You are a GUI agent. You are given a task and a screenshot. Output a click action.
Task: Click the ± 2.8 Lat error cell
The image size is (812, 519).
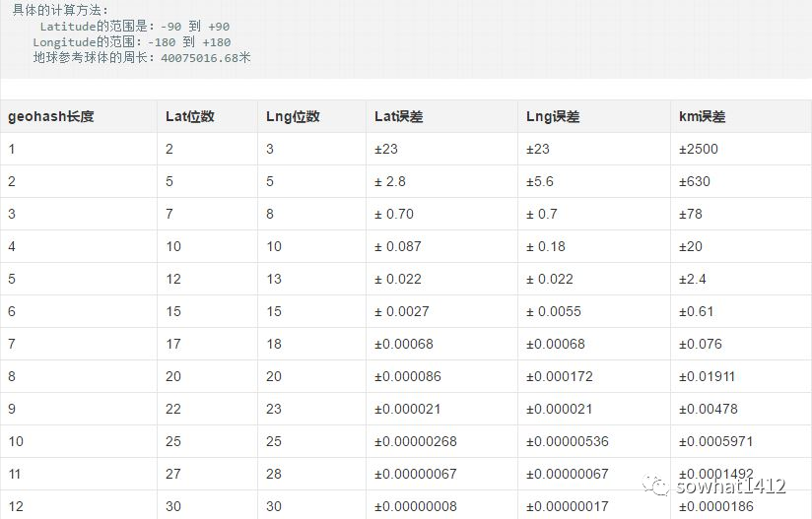pyautogui.click(x=390, y=181)
